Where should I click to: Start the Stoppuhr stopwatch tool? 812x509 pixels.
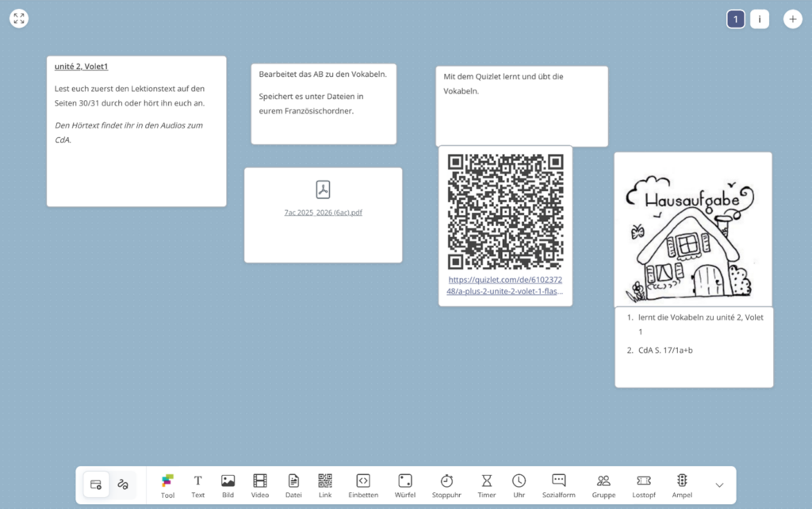coord(446,485)
